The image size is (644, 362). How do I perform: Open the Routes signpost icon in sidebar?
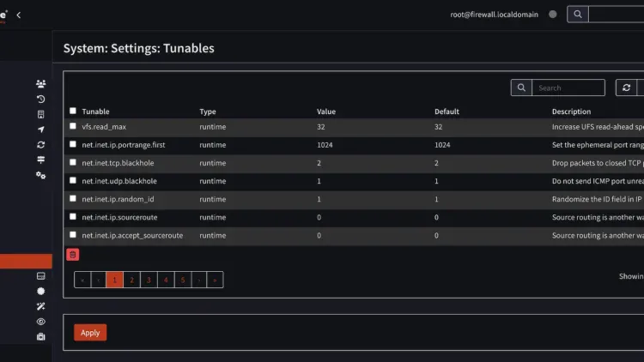pos(40,160)
